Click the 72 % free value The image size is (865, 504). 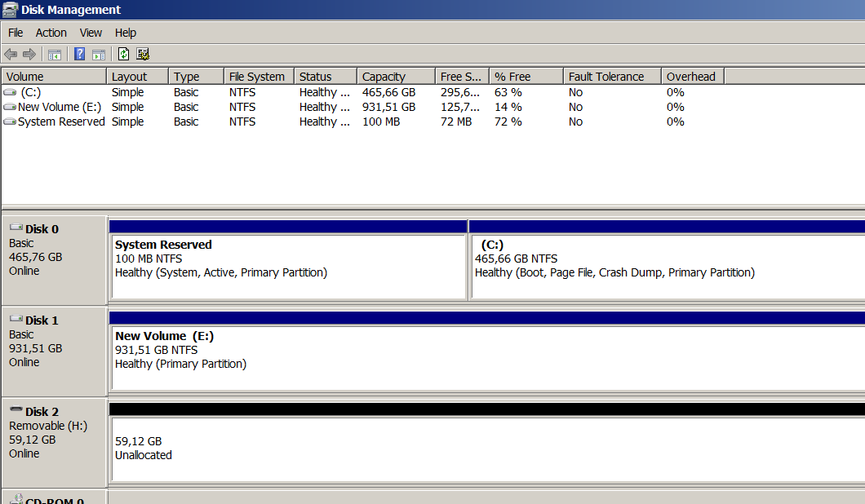(x=508, y=122)
